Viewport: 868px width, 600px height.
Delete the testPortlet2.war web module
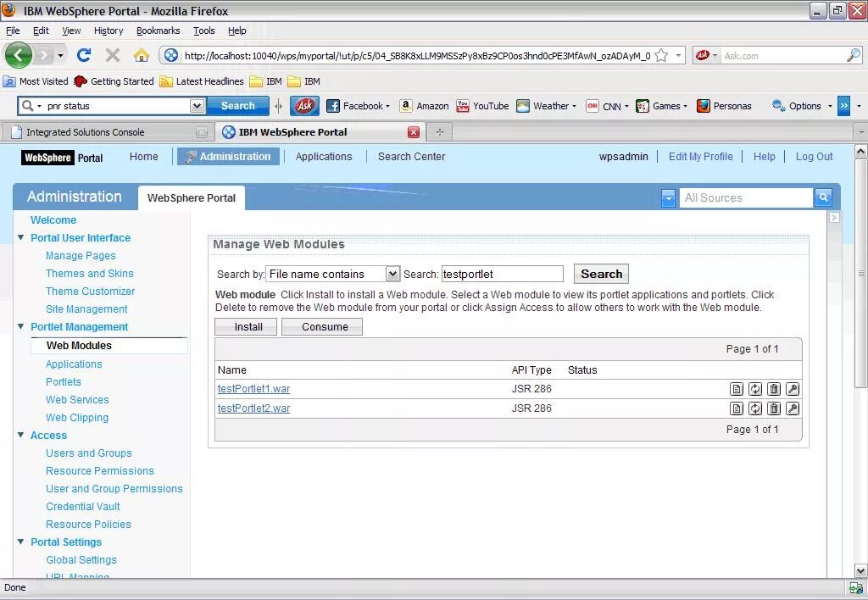774,408
